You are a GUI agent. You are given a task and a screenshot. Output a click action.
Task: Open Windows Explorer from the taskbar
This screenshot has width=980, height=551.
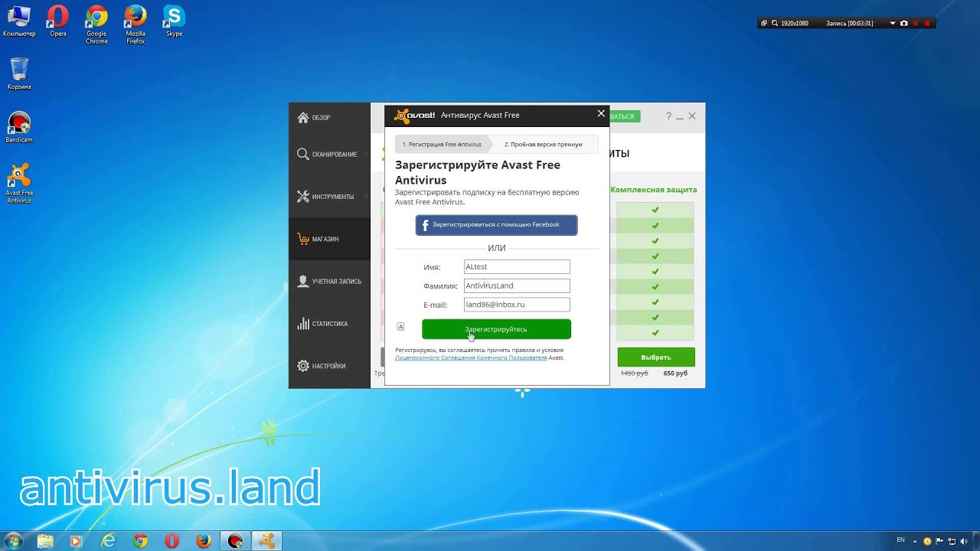(45, 541)
